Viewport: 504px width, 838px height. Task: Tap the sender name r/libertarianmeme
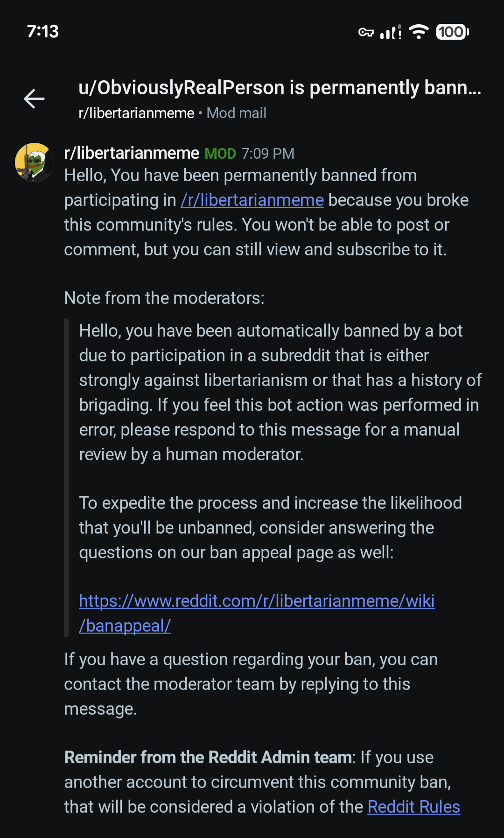(x=132, y=153)
